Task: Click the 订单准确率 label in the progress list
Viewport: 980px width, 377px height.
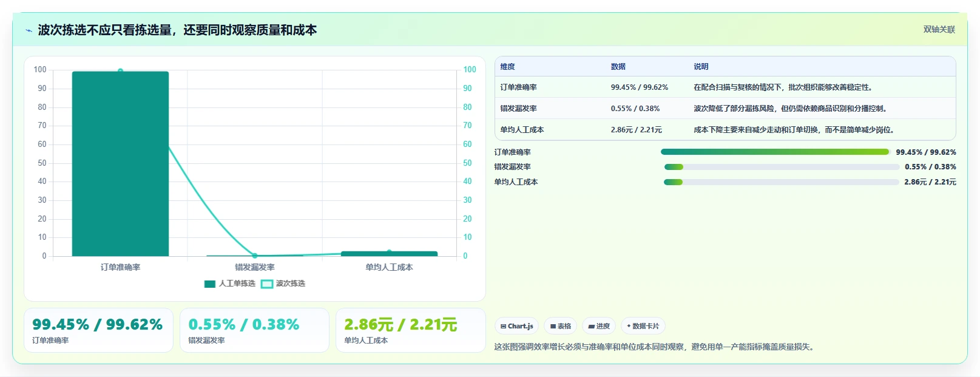Action: 513,152
